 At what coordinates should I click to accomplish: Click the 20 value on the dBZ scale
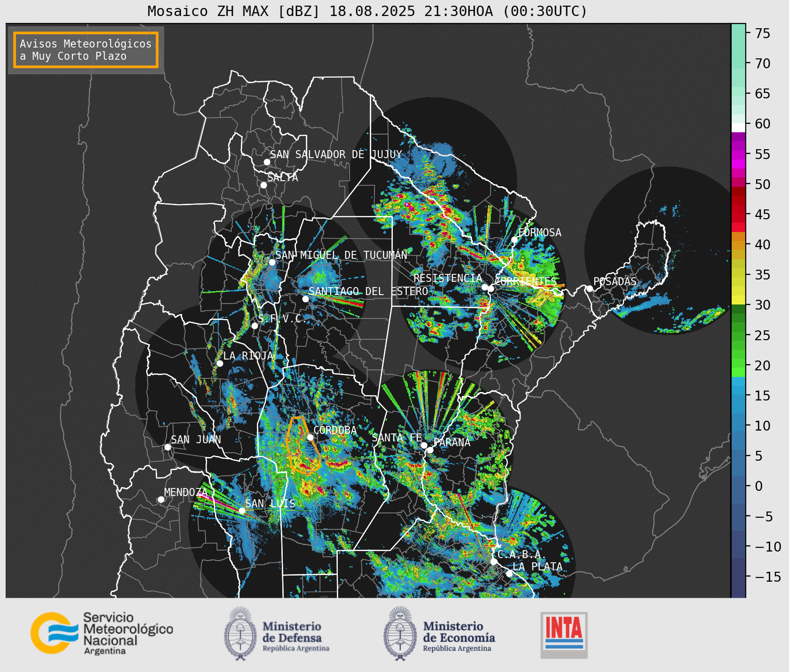click(x=763, y=365)
